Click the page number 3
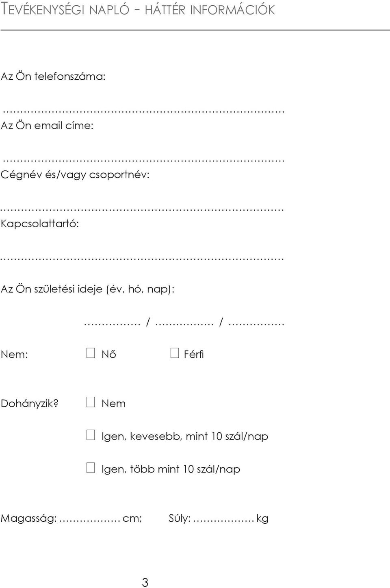Screen dimensions: 390x588 (145, 582)
